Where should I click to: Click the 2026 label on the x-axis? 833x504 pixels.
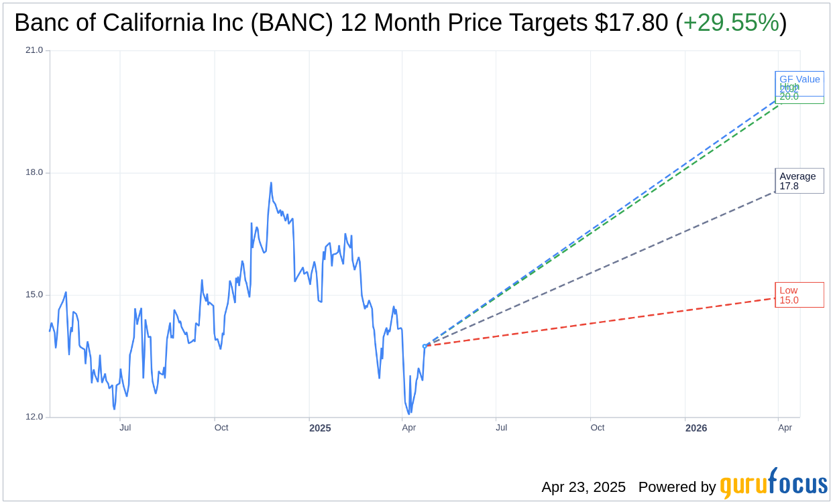pos(696,428)
